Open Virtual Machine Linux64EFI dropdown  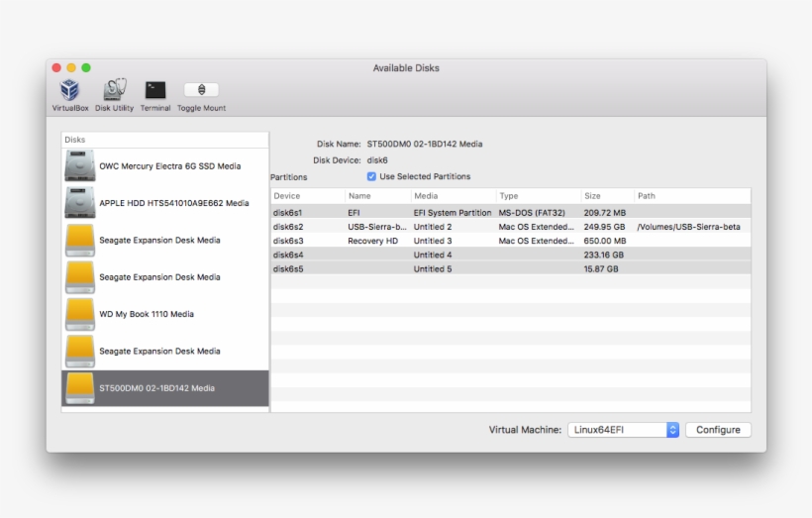pos(623,430)
